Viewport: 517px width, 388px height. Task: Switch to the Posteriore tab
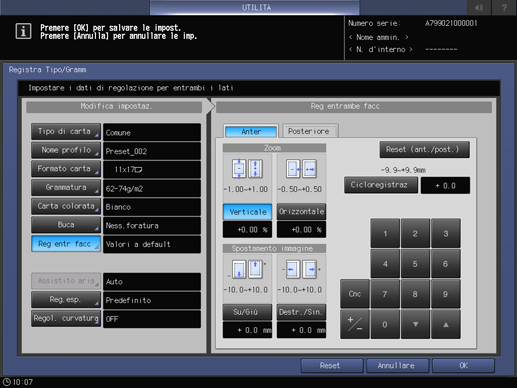(x=310, y=131)
